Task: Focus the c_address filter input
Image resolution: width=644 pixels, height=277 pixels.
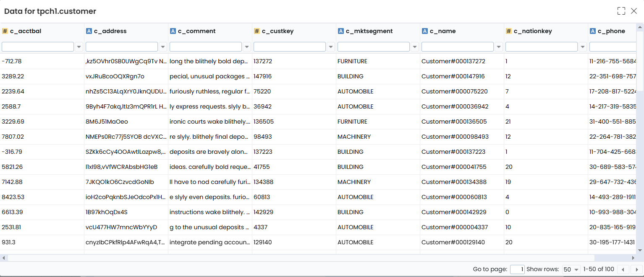Action: (122, 47)
